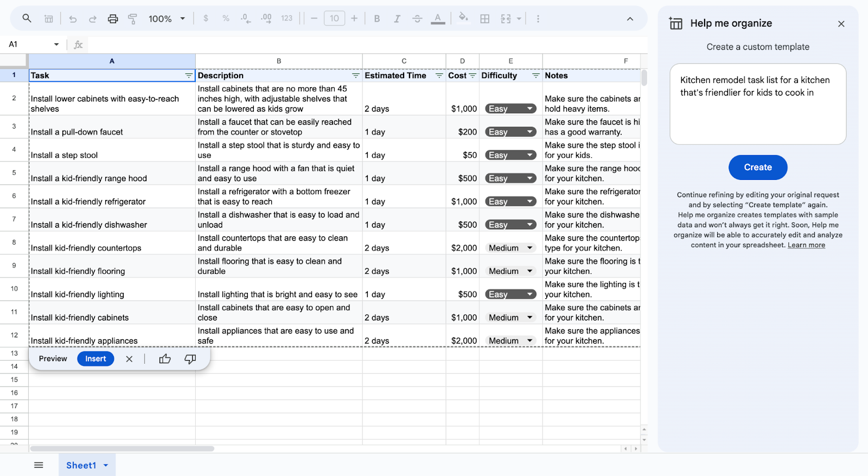Open the fill color bucket
The height and width of the screenshot is (476, 868).
[463, 18]
